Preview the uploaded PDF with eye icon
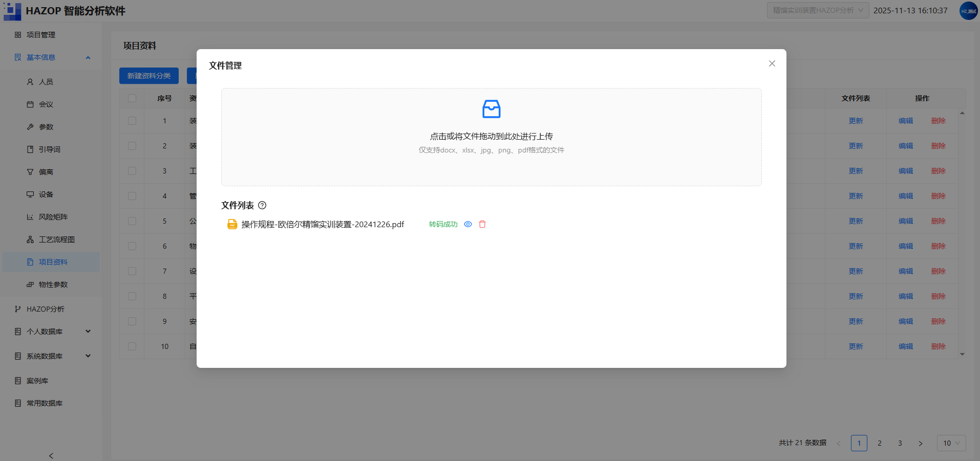This screenshot has height=461, width=980. [468, 224]
